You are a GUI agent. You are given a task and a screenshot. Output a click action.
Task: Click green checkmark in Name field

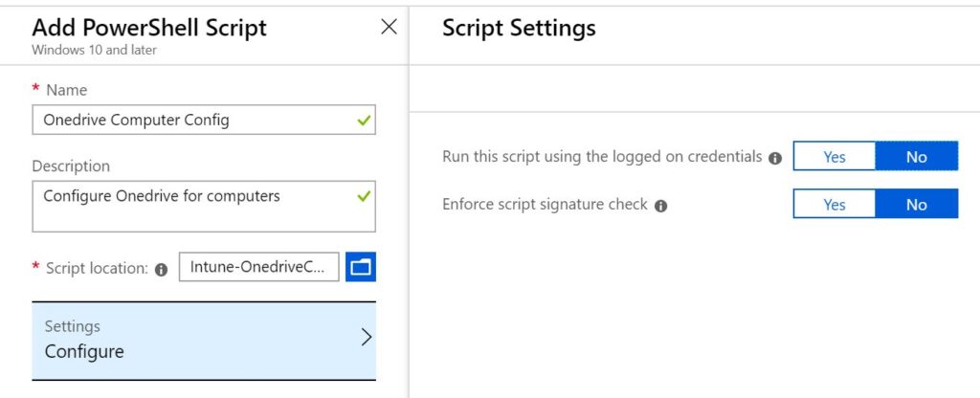coord(363,120)
